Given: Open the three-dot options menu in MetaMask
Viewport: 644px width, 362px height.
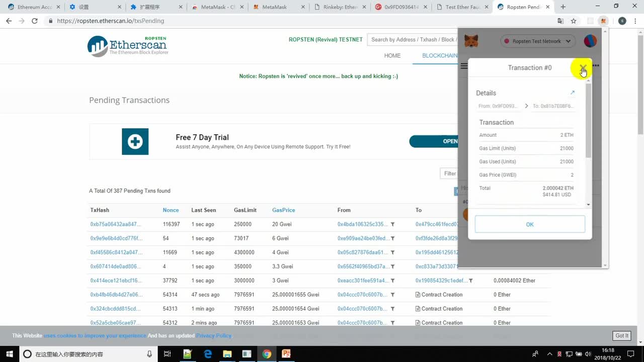Looking at the screenshot, I should tap(596, 66).
